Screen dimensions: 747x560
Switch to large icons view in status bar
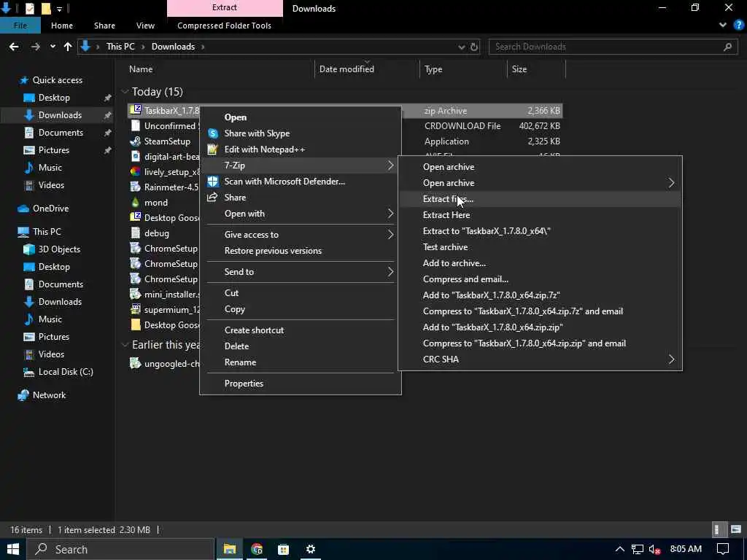tap(736, 530)
